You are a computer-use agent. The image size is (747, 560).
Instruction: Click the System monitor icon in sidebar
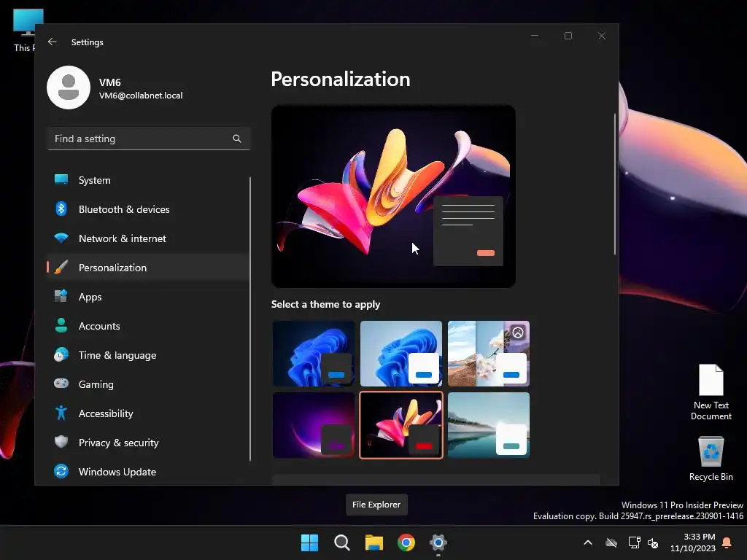pyautogui.click(x=61, y=179)
